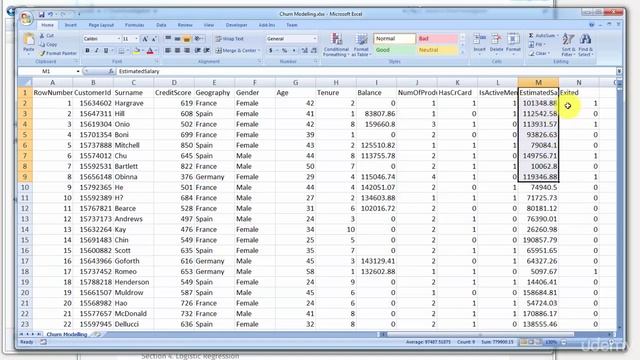Decrease font size with Shrink Font
The height and width of the screenshot is (360, 640).
coord(154,39)
